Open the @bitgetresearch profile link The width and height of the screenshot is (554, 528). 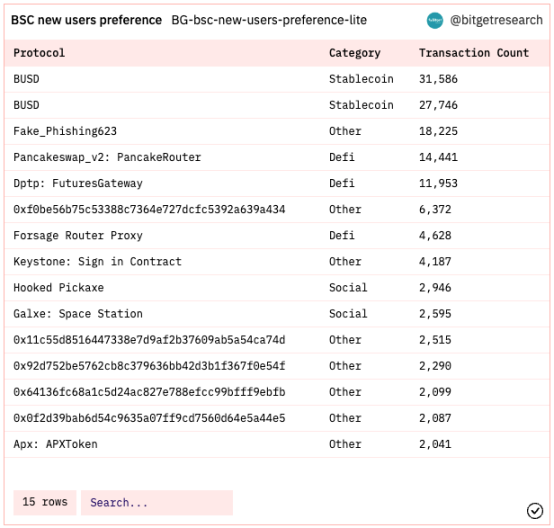[x=496, y=20]
